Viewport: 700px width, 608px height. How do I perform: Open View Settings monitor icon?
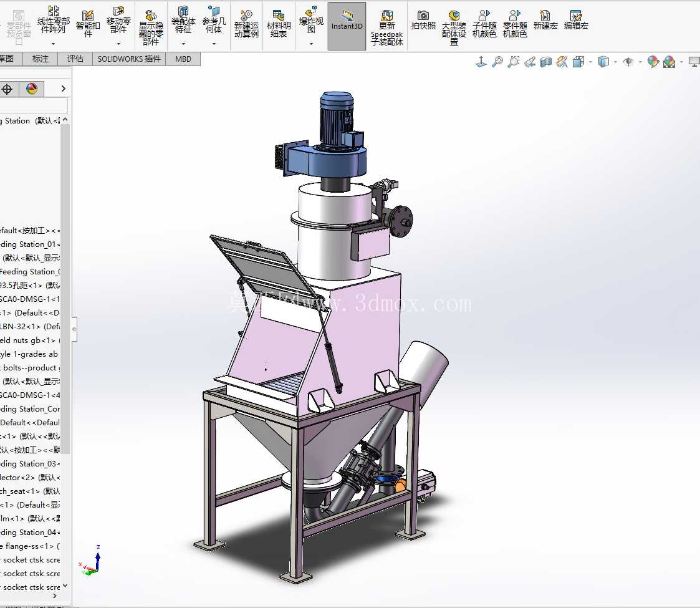point(694,62)
